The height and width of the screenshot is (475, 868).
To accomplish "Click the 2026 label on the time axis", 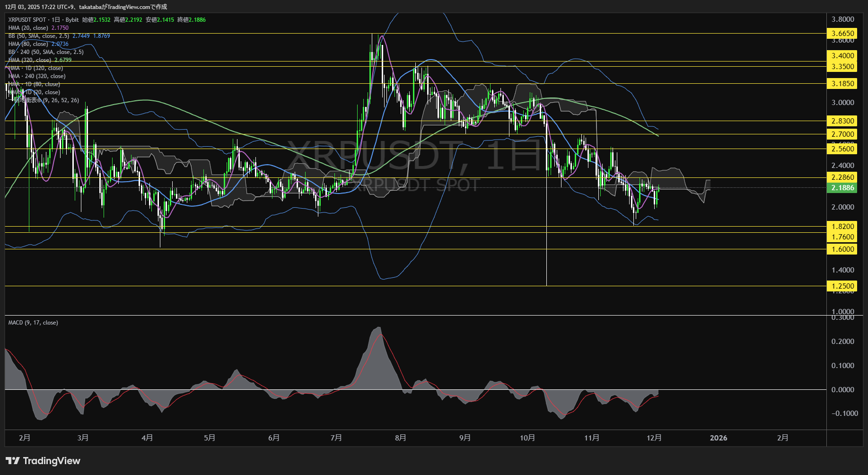I will tap(719, 438).
